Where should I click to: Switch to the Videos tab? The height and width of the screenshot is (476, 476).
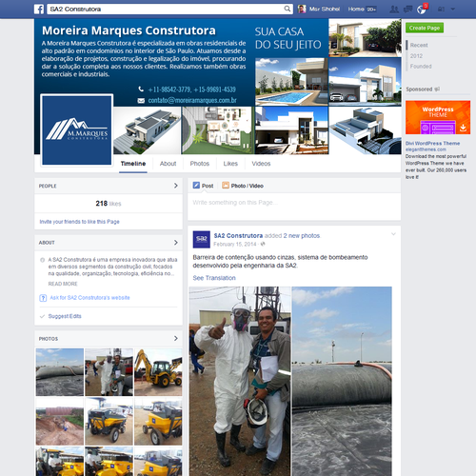(261, 164)
